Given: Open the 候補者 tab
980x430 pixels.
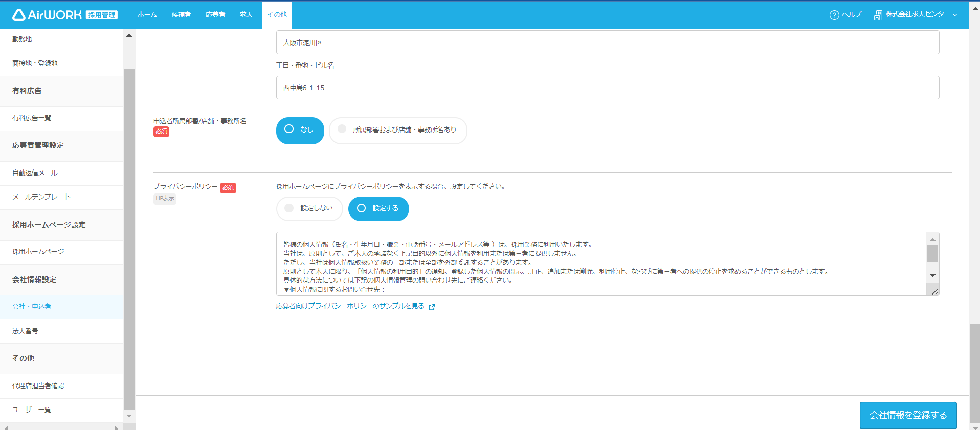Looking at the screenshot, I should [181, 15].
